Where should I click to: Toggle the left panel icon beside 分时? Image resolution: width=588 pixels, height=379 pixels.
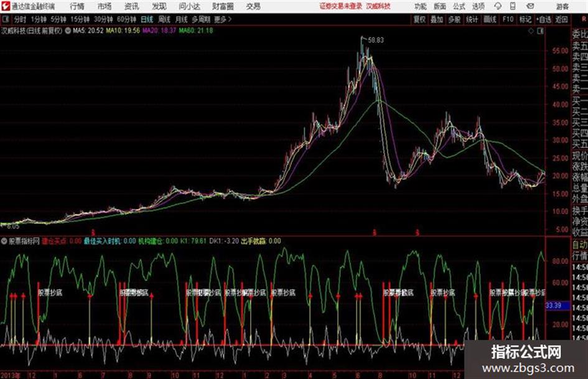click(6, 19)
